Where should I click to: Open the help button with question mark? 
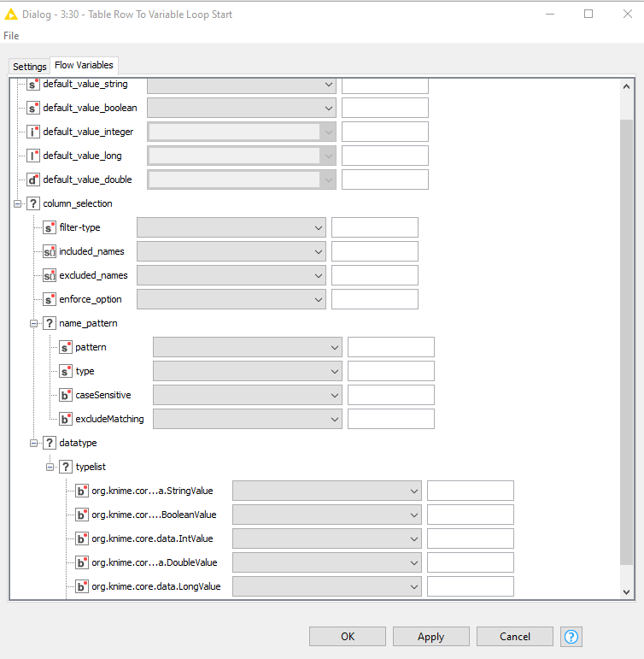coord(571,637)
